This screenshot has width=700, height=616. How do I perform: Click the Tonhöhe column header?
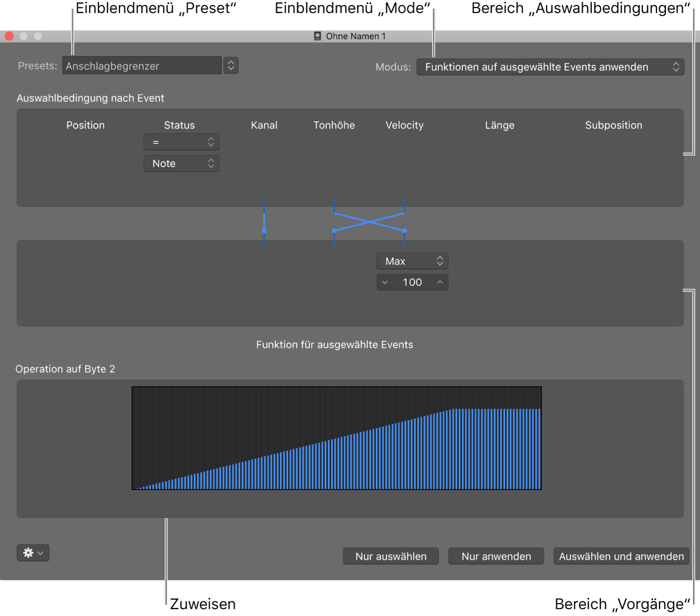point(334,125)
